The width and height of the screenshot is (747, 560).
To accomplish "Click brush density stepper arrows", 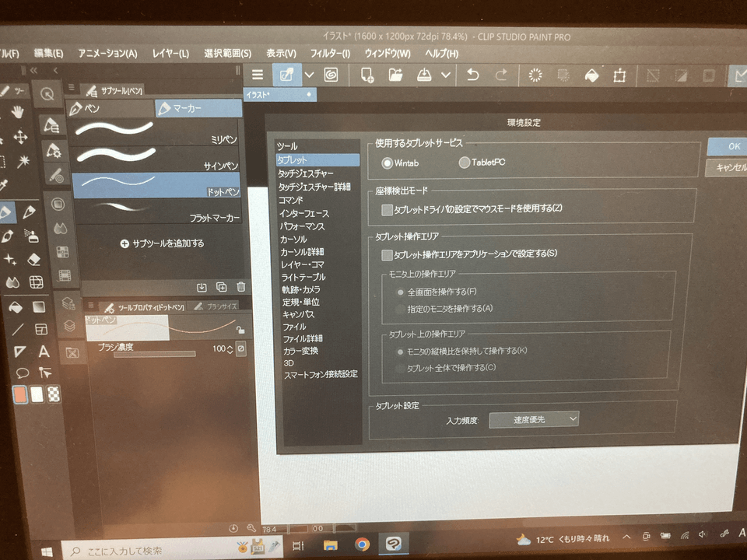I will click(x=230, y=349).
